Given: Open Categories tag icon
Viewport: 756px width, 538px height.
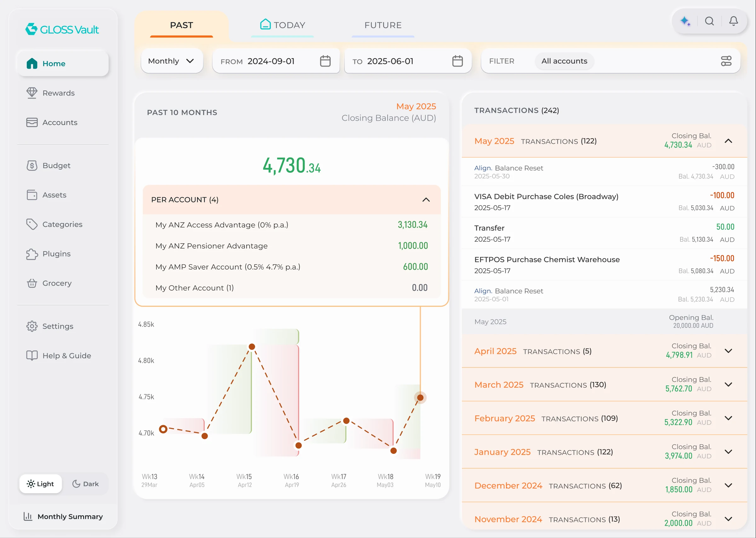Looking at the screenshot, I should (x=32, y=224).
